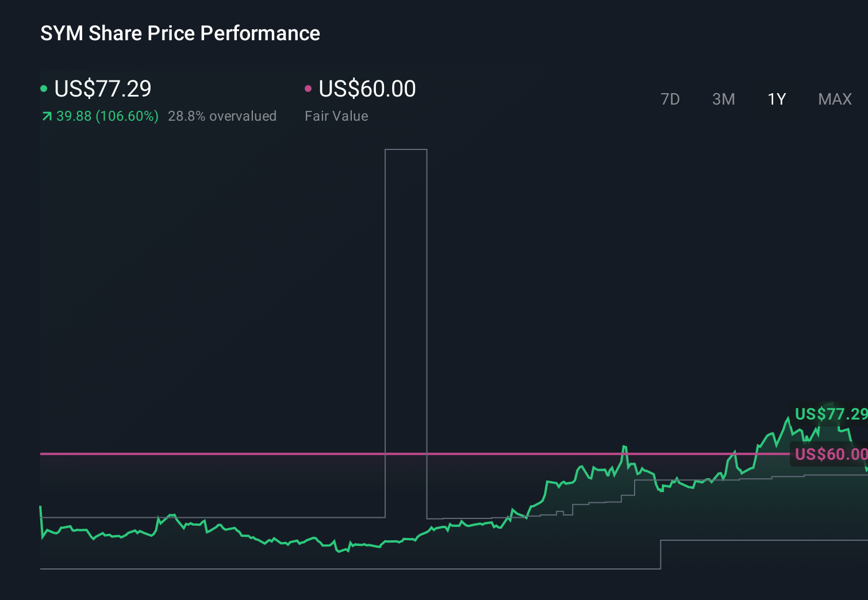Select the 1Y time range option
The image size is (868, 600).
776,99
